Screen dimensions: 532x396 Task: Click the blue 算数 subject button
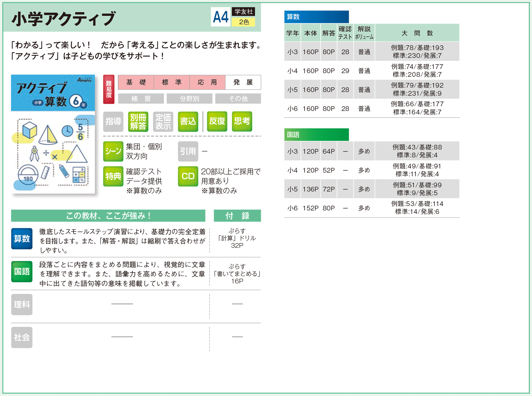tap(22, 239)
